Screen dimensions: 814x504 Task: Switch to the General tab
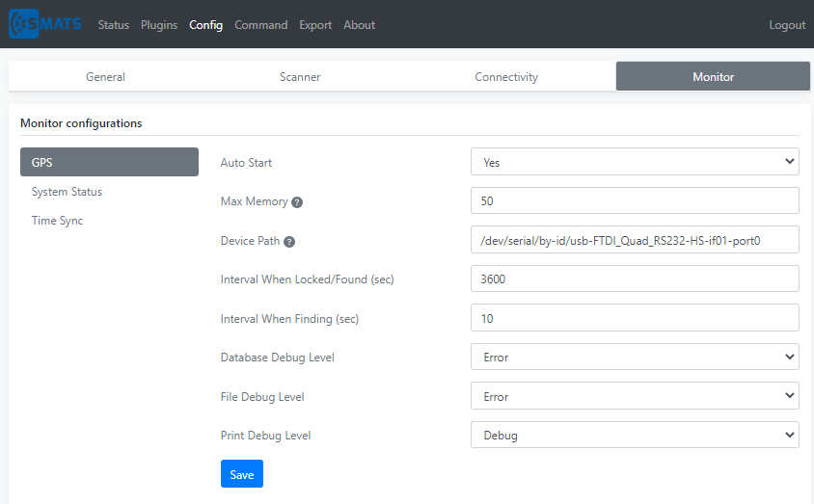(105, 77)
